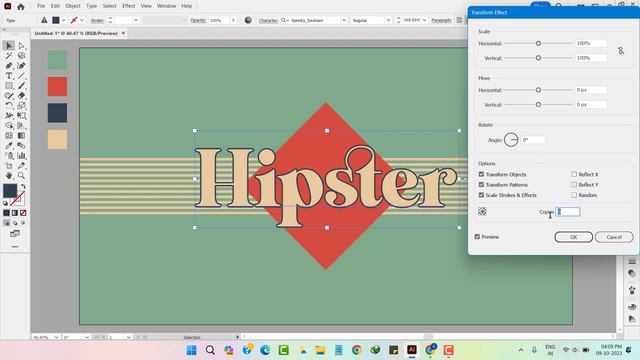Open the File menu
Image resolution: width=640 pixels, height=360 pixels.
[x=41, y=6]
